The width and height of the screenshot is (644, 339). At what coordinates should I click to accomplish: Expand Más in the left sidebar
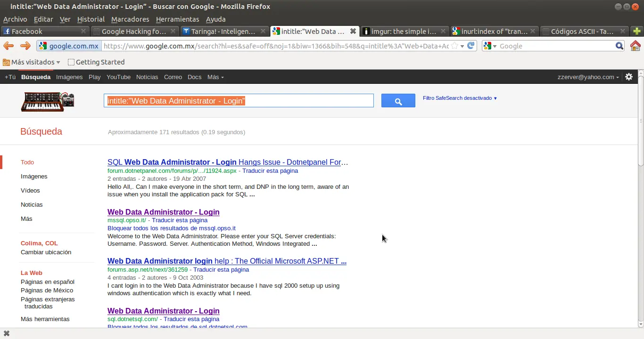(x=26, y=218)
